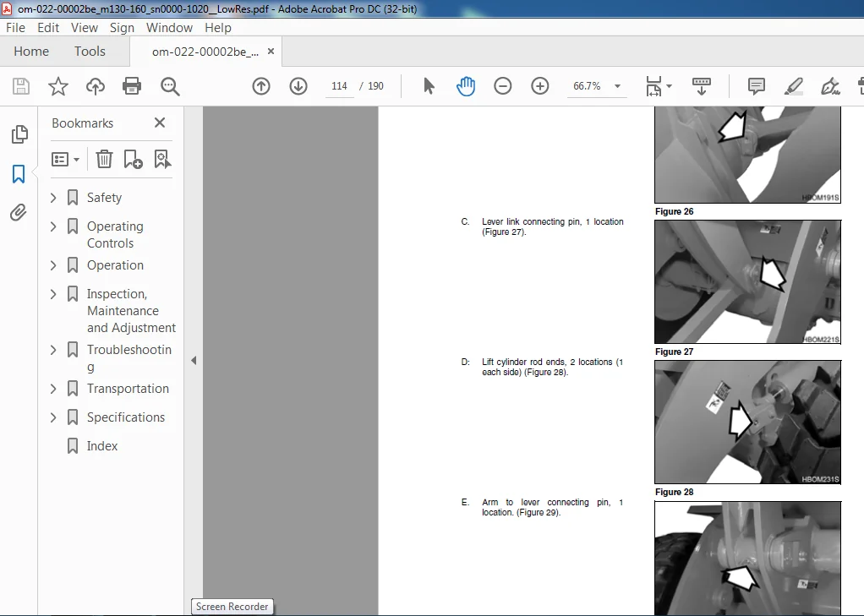Jump to the Transportation bookmark
Screen dimensions: 864x616
128,389
